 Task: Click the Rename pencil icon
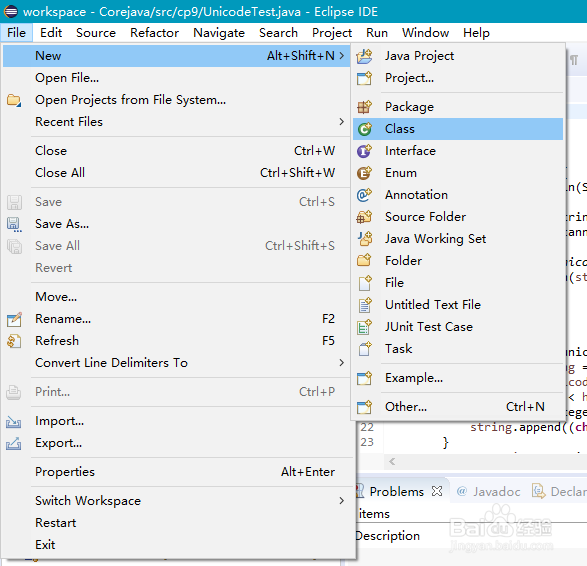click(x=14, y=319)
